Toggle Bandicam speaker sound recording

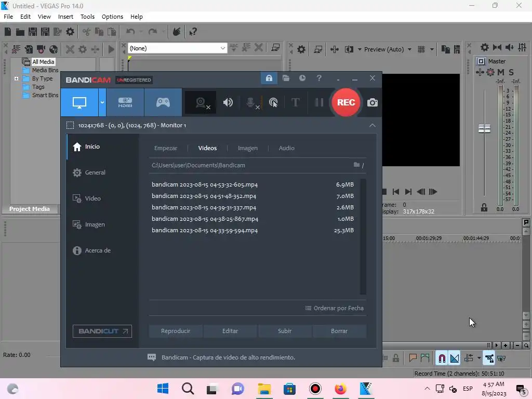coord(228,102)
